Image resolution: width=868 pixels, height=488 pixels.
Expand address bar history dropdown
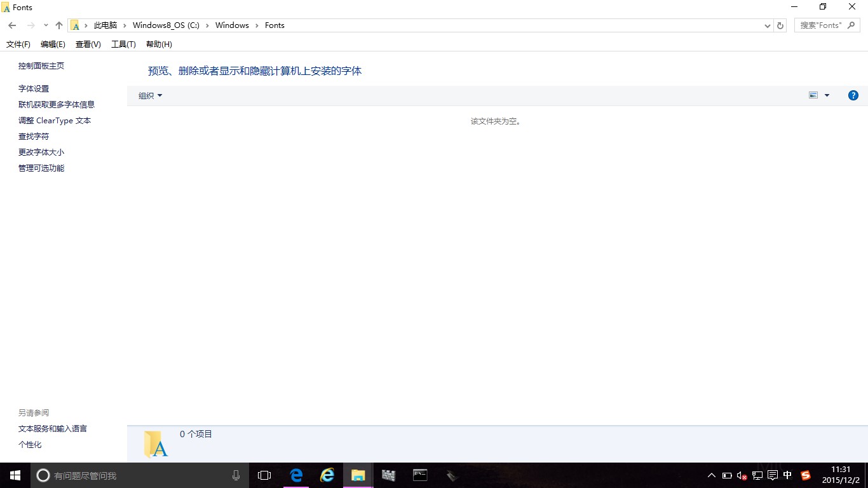point(768,25)
